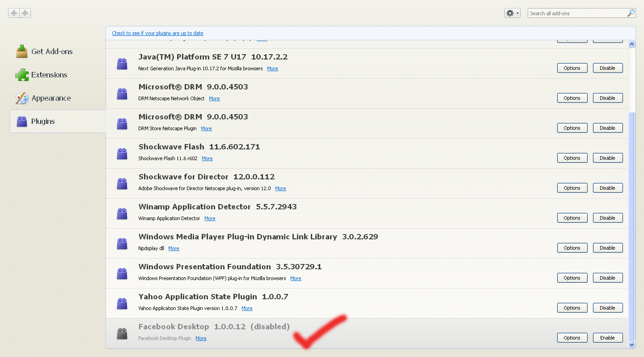
Task: Click the scrollbar down arrow
Action: (x=631, y=344)
